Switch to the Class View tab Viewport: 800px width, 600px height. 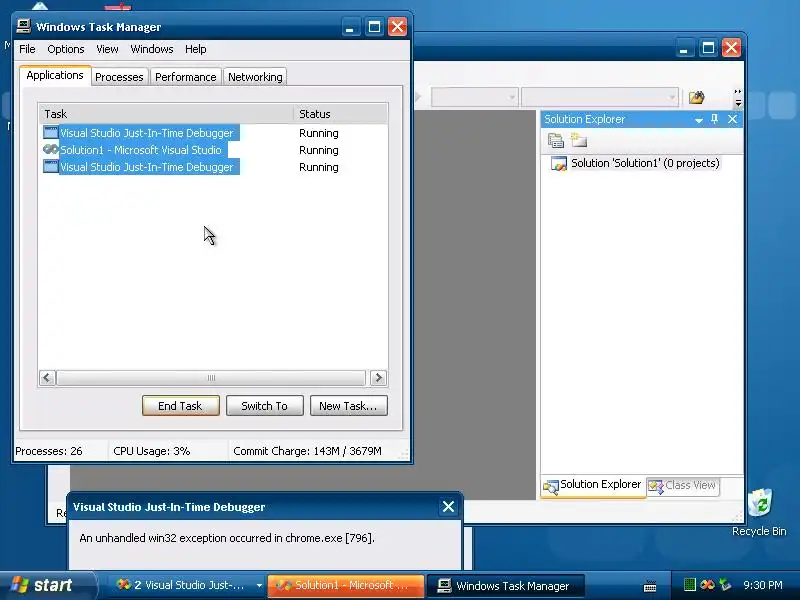[683, 486]
